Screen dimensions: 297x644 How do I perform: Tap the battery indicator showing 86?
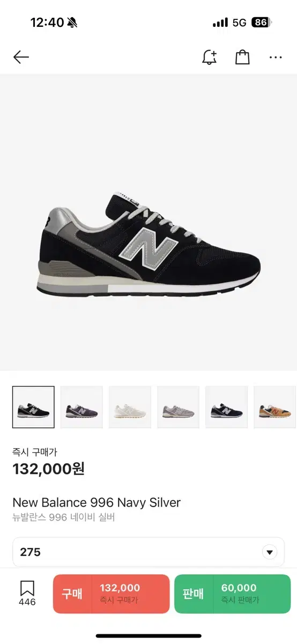click(262, 23)
